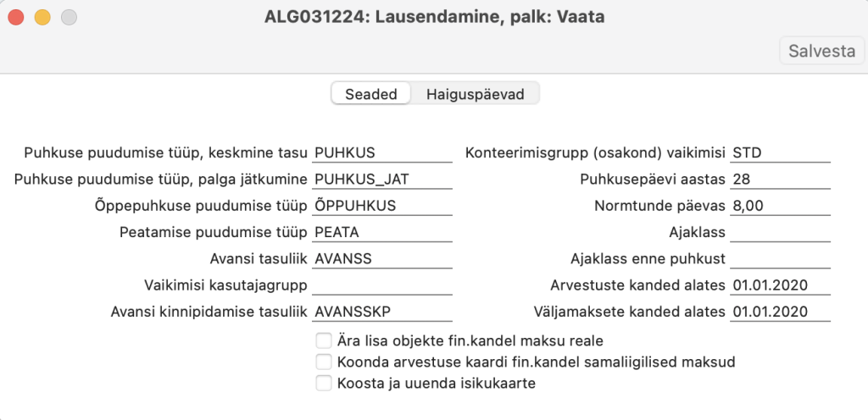Click the Normtunde päevas field
This screenshot has height=420, width=868.
point(780,206)
